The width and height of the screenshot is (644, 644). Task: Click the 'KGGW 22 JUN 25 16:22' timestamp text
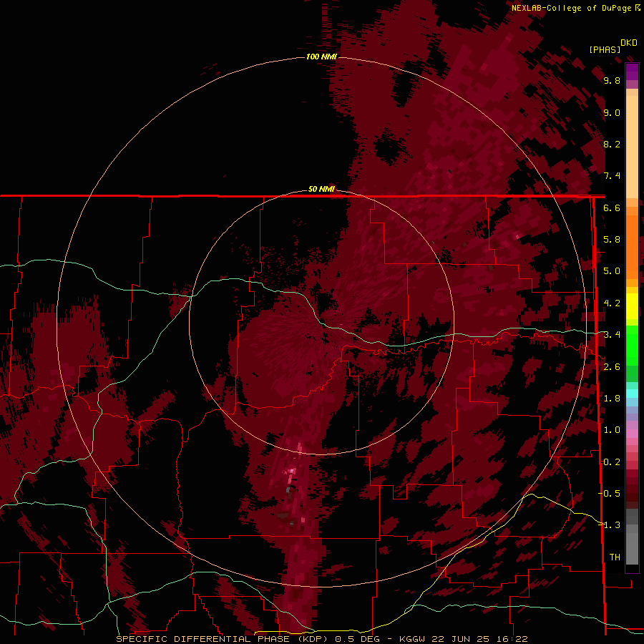pos(463,639)
